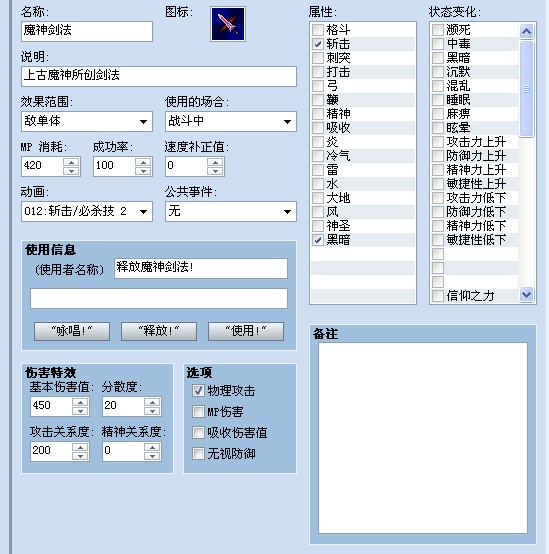This screenshot has height=554, width=549.
Task: Check the 精神 attribute
Action: 318,114
